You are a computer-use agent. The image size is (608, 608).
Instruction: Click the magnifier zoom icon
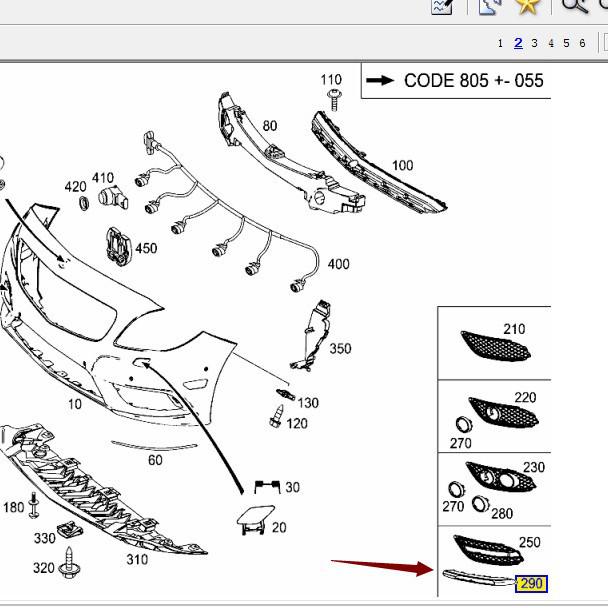pos(572,6)
